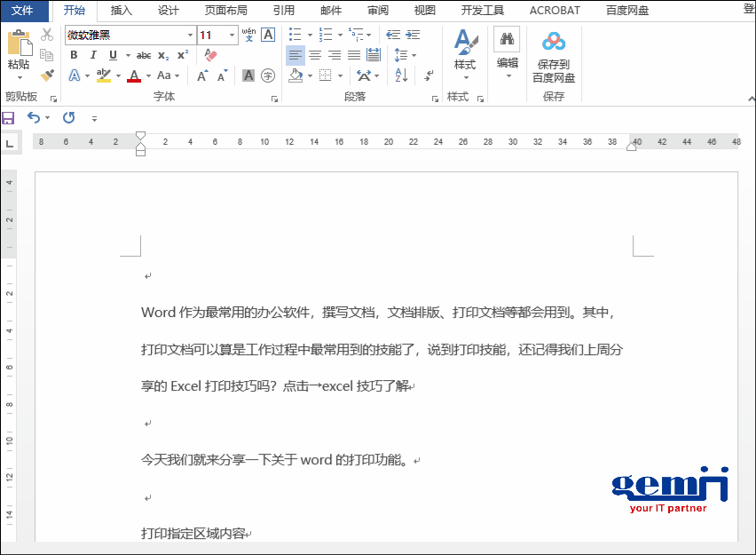Open the bullet list style dropdown

[309, 34]
